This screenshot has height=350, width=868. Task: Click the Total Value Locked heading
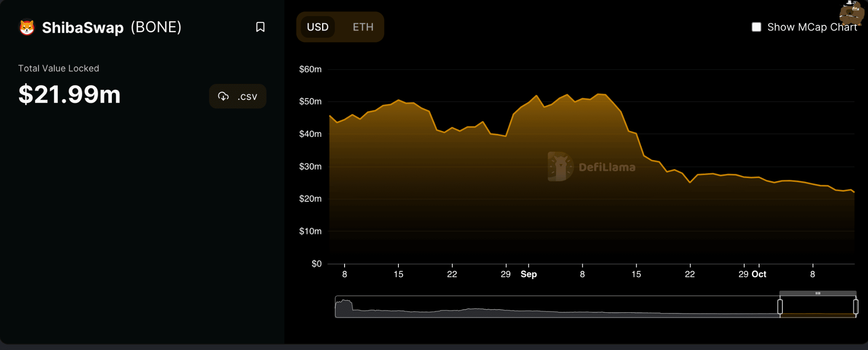click(58, 68)
